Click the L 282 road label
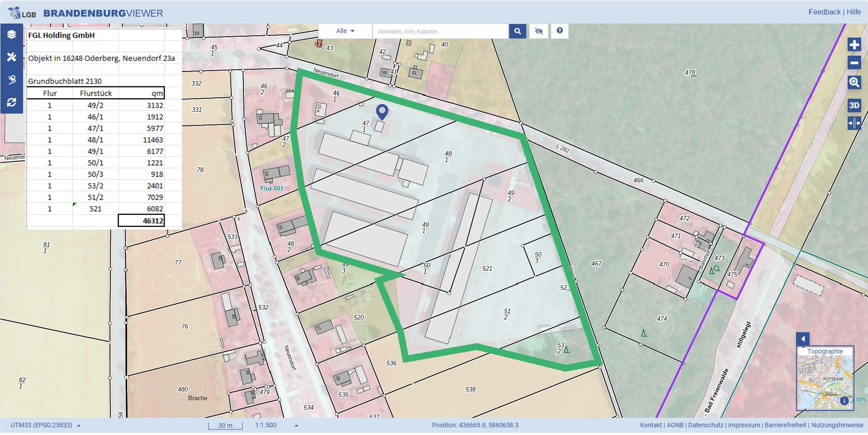The image size is (868, 435). [563, 148]
